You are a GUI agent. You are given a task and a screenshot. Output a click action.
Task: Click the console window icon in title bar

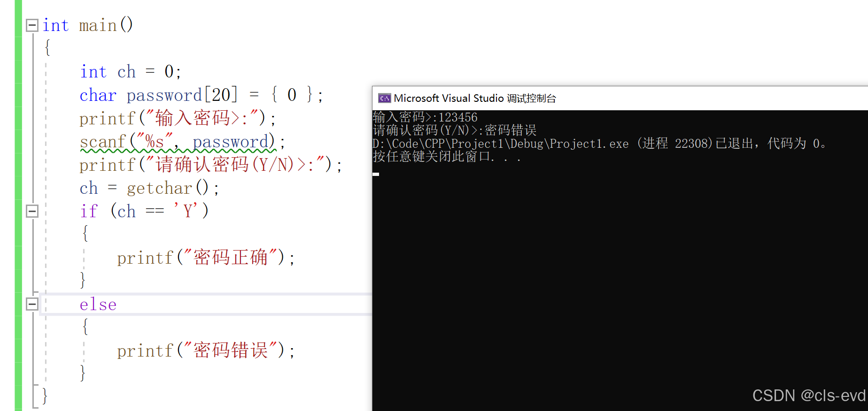[385, 98]
